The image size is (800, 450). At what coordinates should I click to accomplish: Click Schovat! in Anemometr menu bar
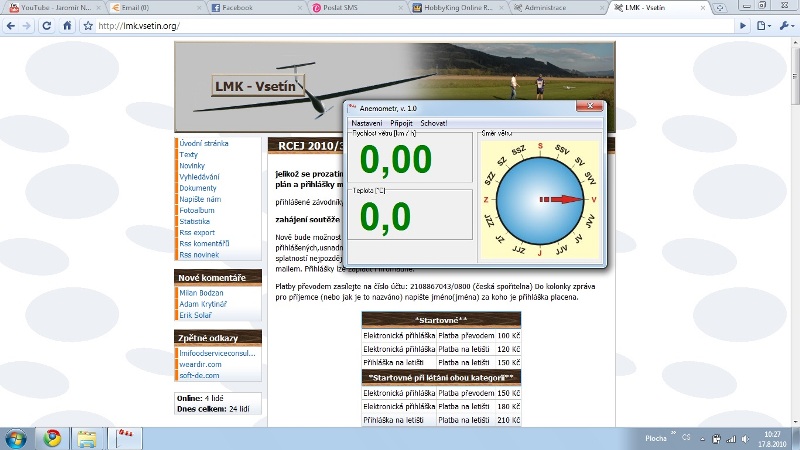click(x=433, y=123)
